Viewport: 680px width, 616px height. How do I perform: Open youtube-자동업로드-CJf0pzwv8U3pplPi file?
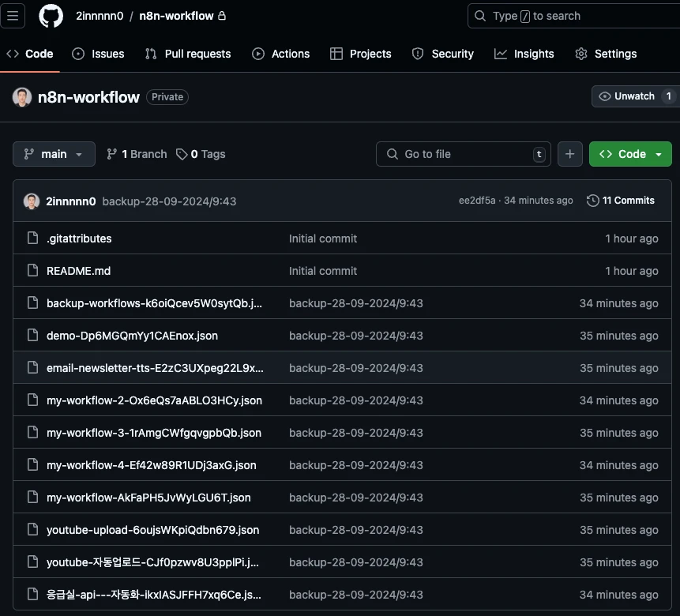point(152,562)
